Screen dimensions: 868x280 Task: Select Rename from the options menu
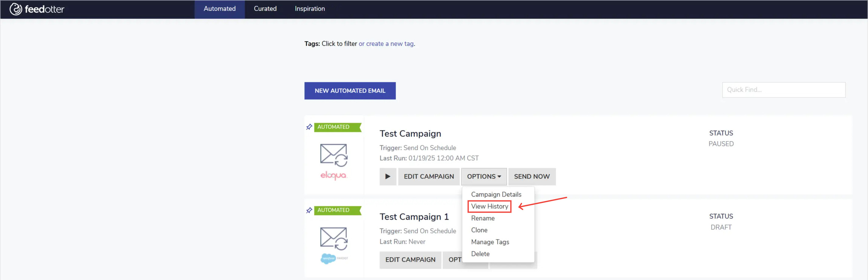pyautogui.click(x=483, y=218)
